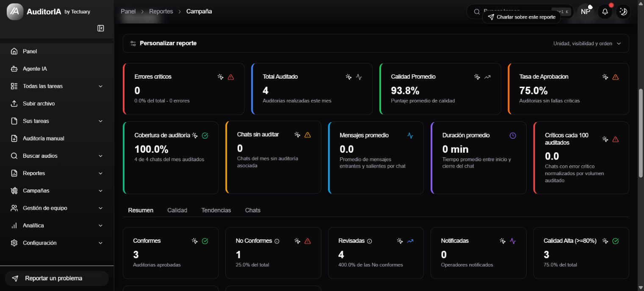Click the Reportar un problema button
644x291 pixels.
57,278
